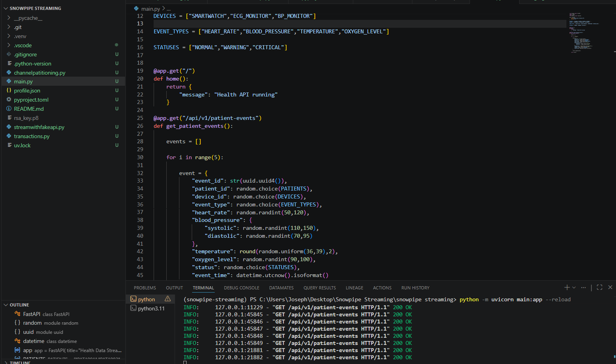The width and height of the screenshot is (616, 364).
Task: Click the lines icon of uv.lock
Action: click(x=9, y=145)
